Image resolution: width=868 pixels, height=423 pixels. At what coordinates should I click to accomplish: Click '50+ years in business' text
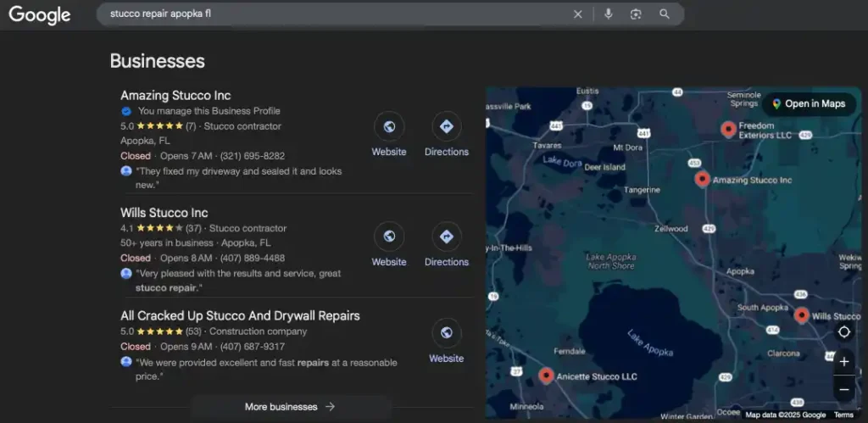[167, 243]
